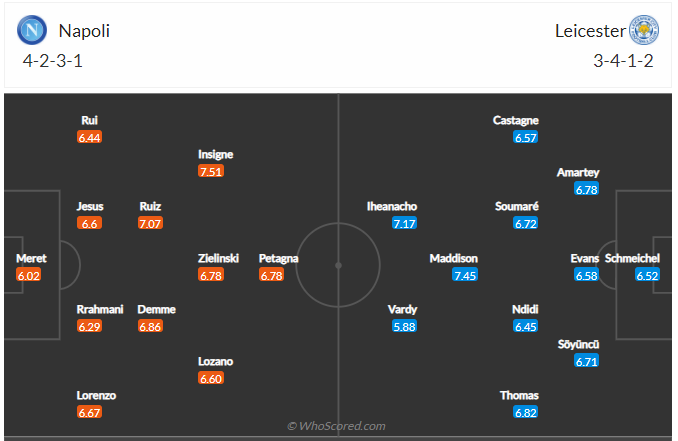Viewport: 678px width, 441px height.
Task: Open Iheanacho's player name
Action: point(392,206)
